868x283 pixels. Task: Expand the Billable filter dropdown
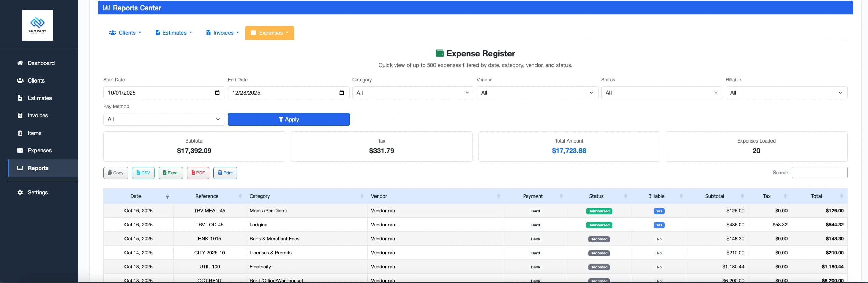click(x=786, y=93)
